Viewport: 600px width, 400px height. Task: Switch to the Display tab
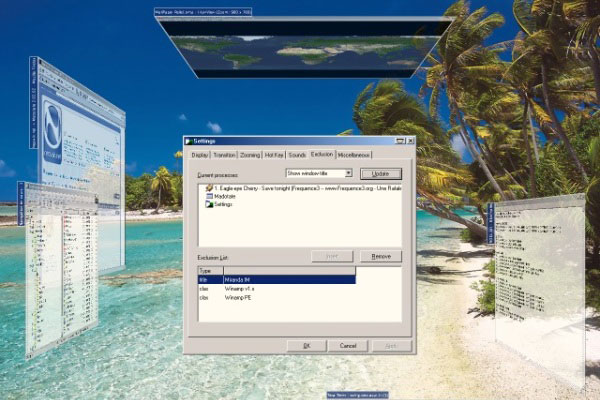click(200, 155)
